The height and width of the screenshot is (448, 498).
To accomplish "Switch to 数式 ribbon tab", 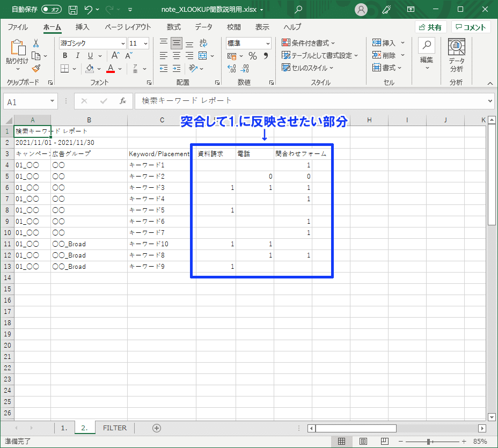I will click(x=174, y=27).
